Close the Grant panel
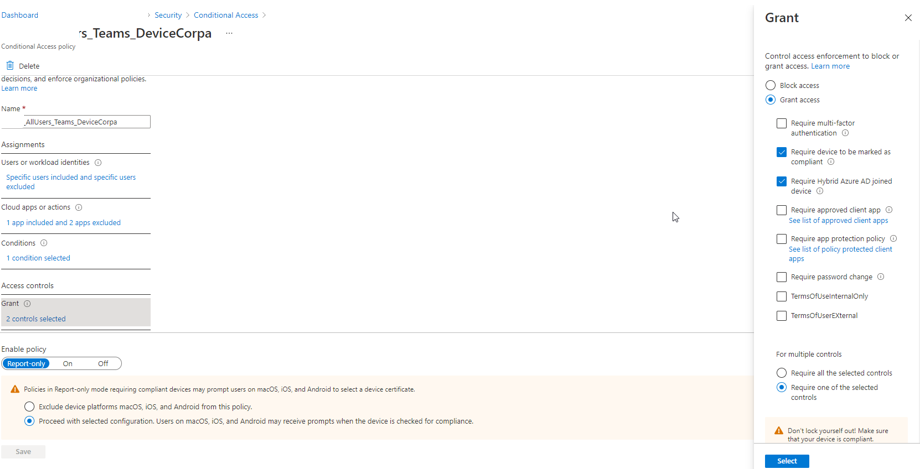Screen dimensions: 924x474 tap(907, 18)
